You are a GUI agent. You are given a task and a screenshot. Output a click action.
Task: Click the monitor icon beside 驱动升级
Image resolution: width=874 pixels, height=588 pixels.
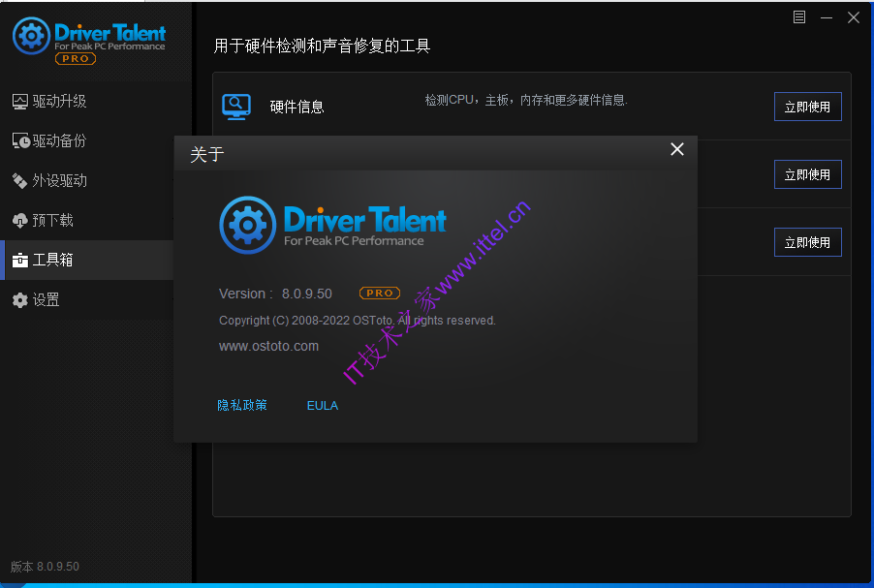tap(20, 102)
